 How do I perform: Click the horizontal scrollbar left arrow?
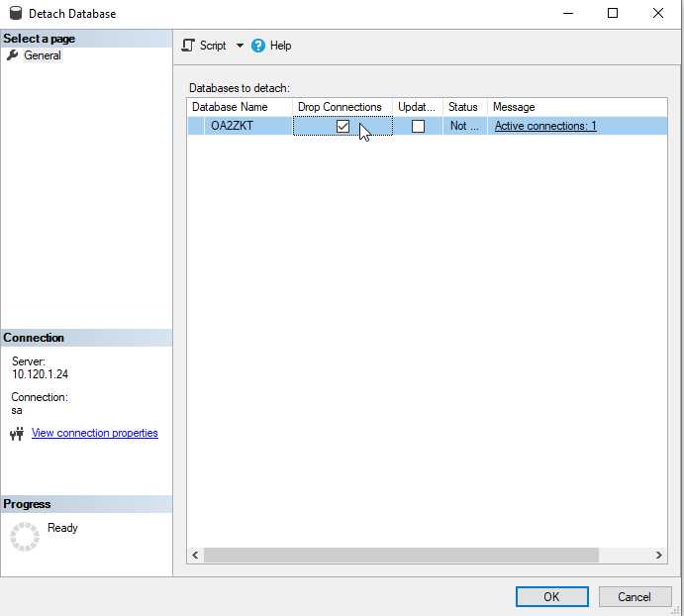[x=195, y=555]
